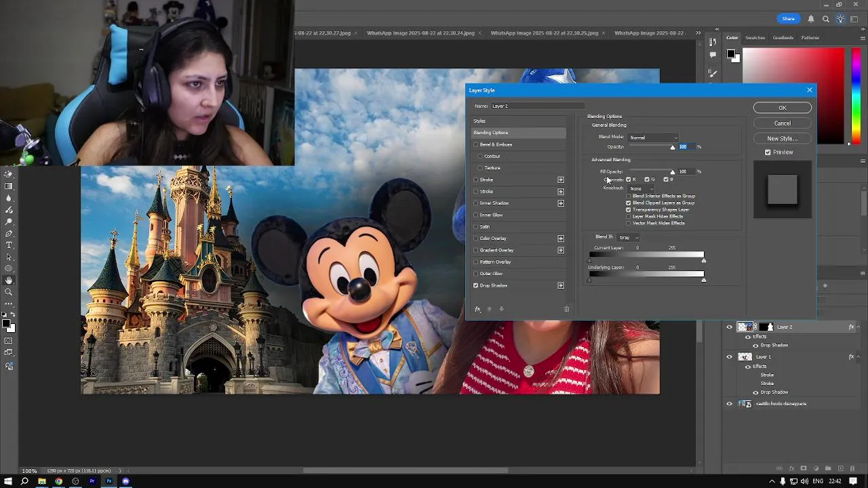The image size is (868, 488).
Task: Select document tab WhatsApp Image 22.30.25.jpeg
Action: click(x=545, y=33)
